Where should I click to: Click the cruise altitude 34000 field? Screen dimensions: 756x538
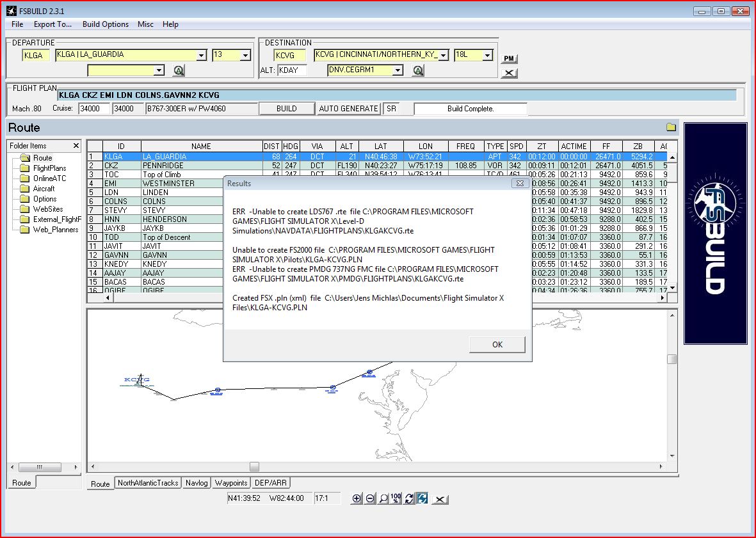(x=94, y=108)
